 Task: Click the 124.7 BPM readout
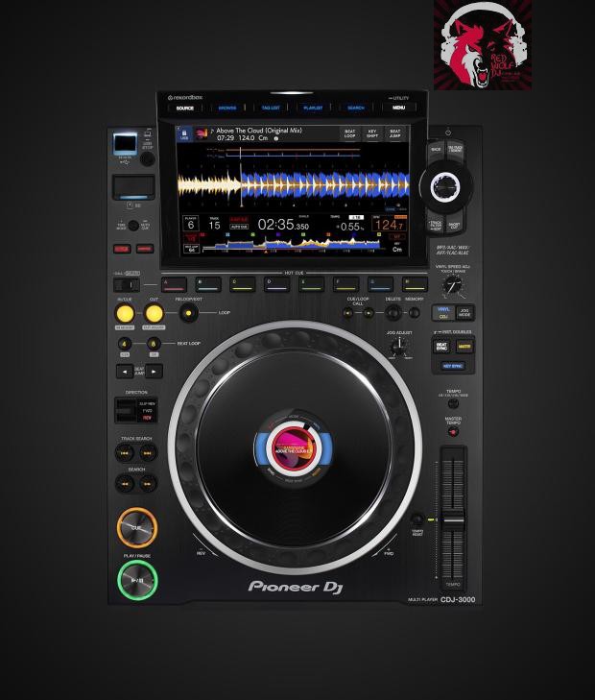point(390,224)
